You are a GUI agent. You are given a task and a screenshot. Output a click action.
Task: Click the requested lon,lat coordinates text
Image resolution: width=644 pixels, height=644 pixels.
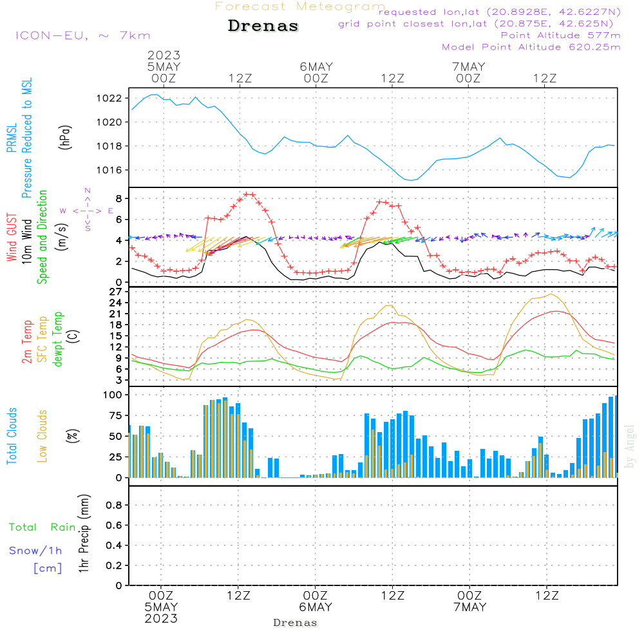500,12
